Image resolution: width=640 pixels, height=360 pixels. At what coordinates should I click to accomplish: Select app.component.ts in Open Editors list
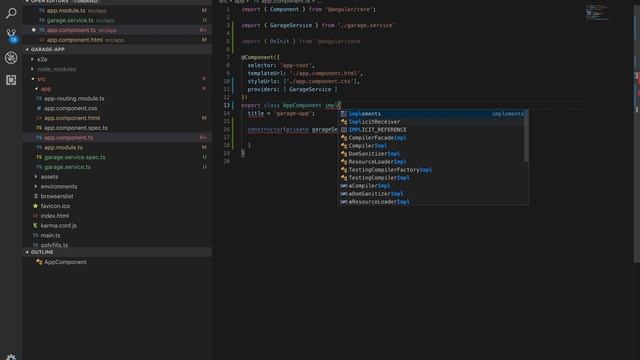[x=117, y=30]
